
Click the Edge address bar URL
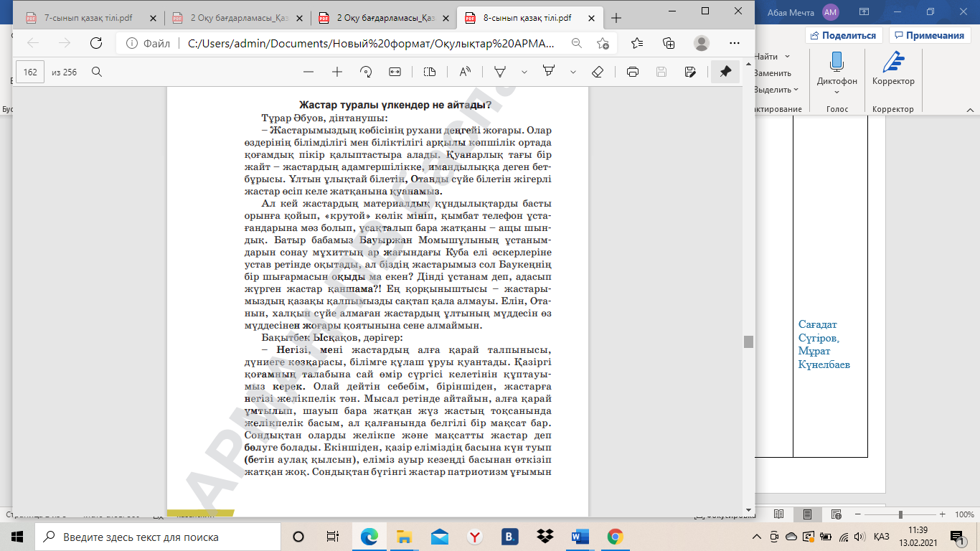371,43
